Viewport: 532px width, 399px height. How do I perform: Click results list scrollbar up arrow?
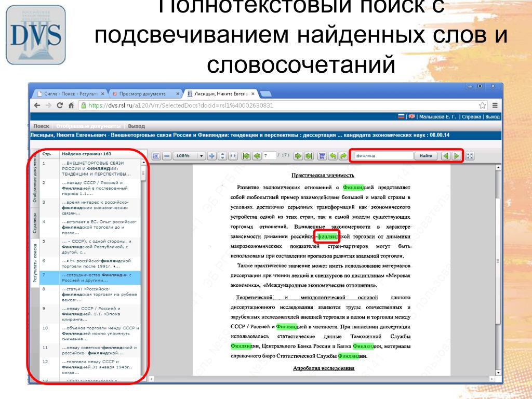(143, 163)
